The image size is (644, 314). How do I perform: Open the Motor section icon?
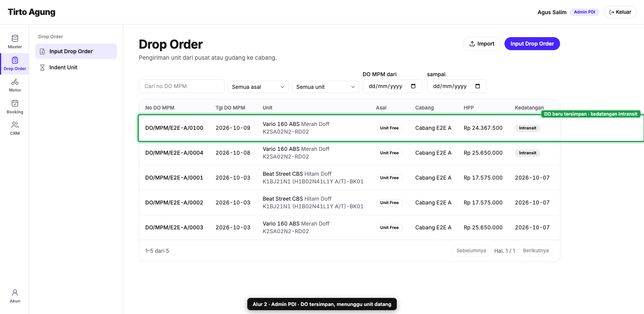pos(15,82)
